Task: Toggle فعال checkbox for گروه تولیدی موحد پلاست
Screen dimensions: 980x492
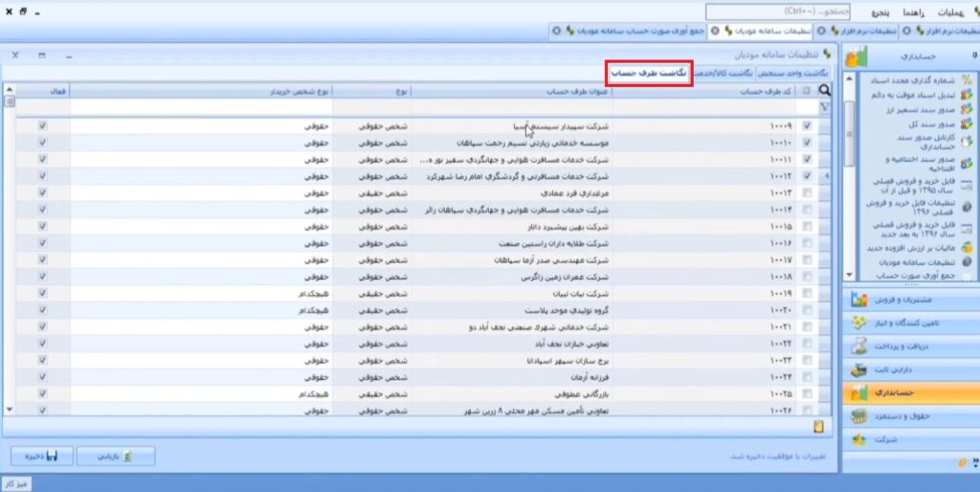Action: [x=42, y=310]
